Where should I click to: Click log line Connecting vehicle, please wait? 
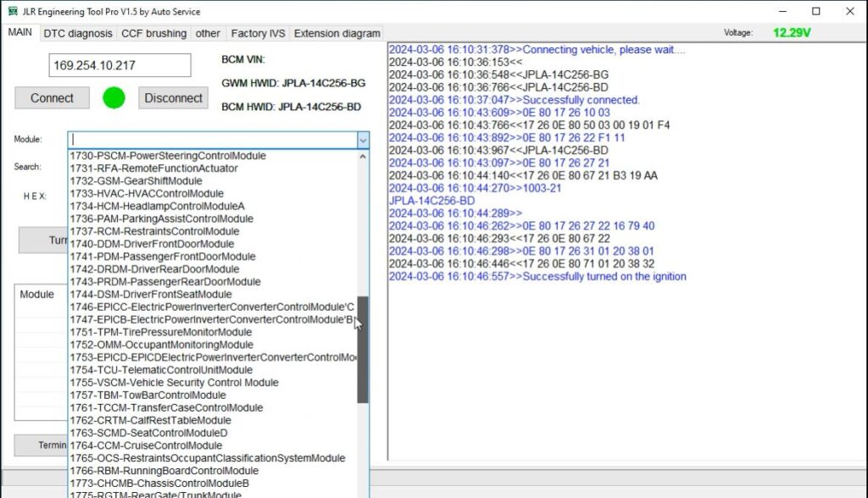[x=537, y=50]
